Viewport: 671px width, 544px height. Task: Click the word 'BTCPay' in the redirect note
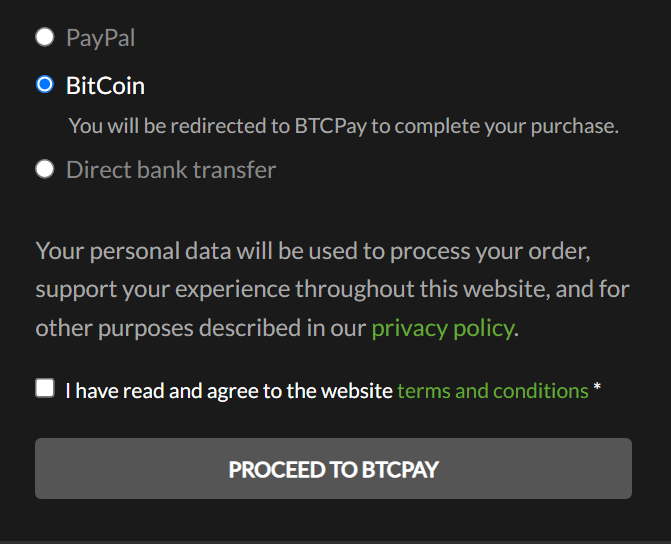331,126
